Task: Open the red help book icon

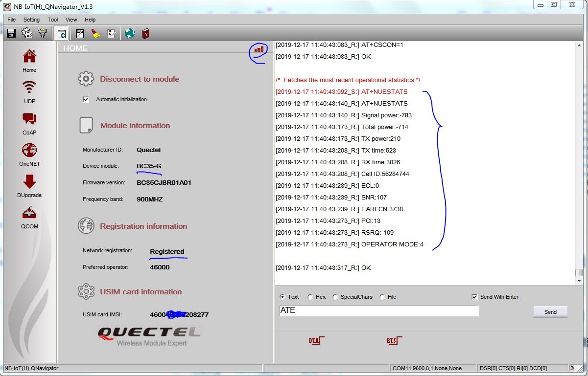Action: click(x=145, y=34)
